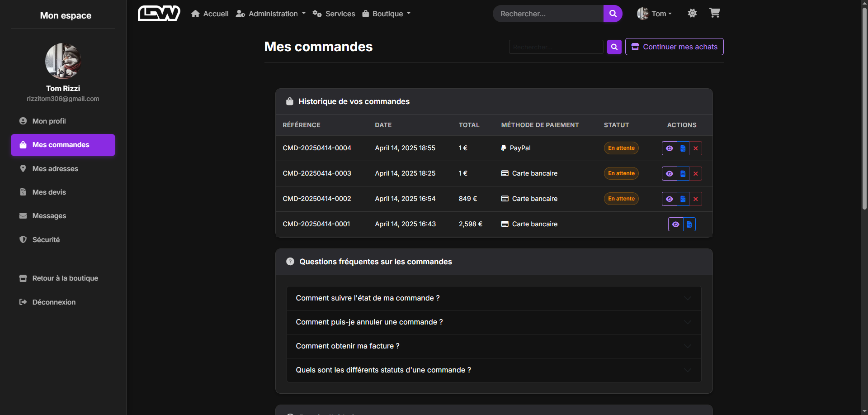Switch to Mes adresses in the sidebar
This screenshot has height=415, width=868.
[x=55, y=168]
